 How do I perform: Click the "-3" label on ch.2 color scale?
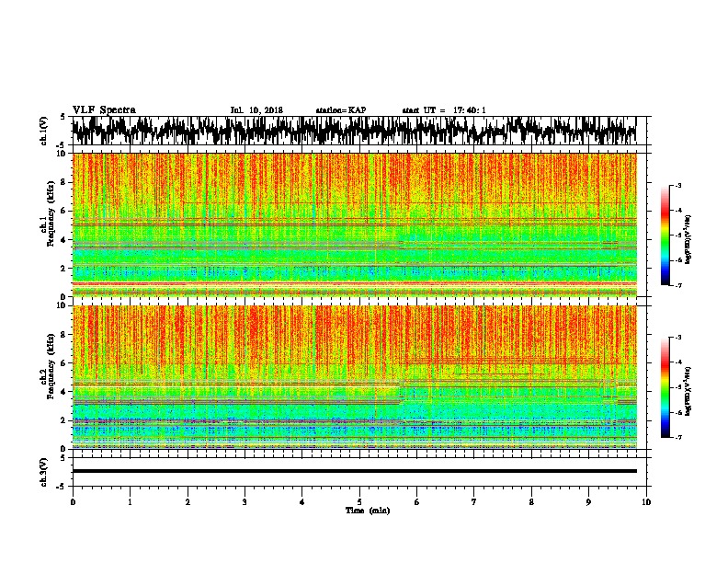(x=677, y=338)
